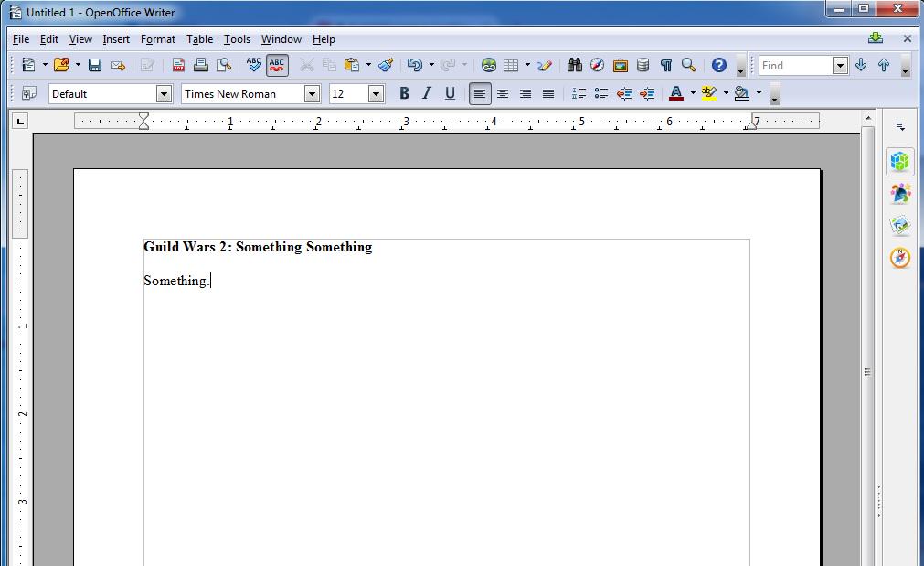Click Highlighting yellow color swatch
The image size is (924, 566).
[709, 93]
